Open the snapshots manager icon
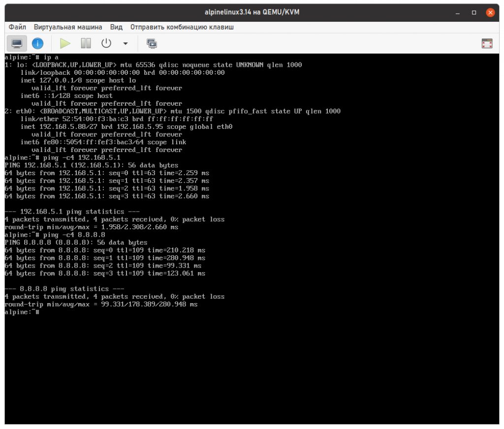504x429 pixels. pos(152,43)
